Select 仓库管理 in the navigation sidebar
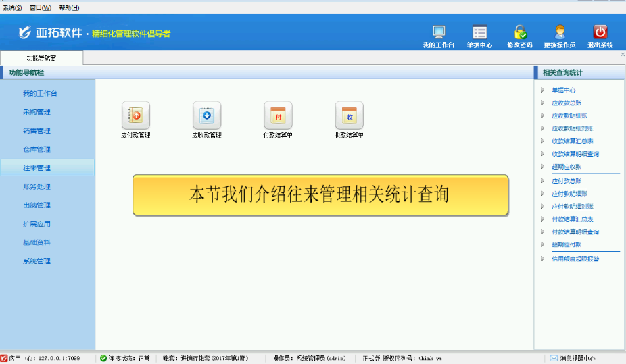626x364 pixels. point(37,149)
